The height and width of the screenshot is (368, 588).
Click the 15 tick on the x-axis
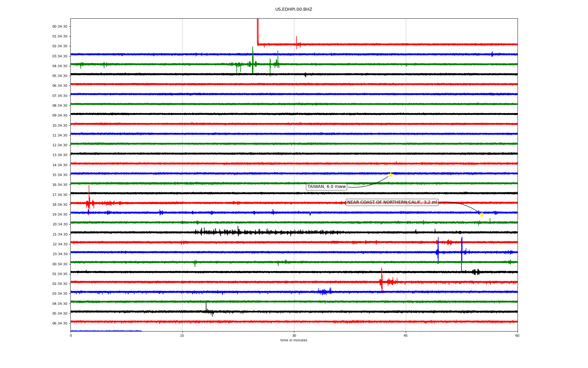[182, 335]
